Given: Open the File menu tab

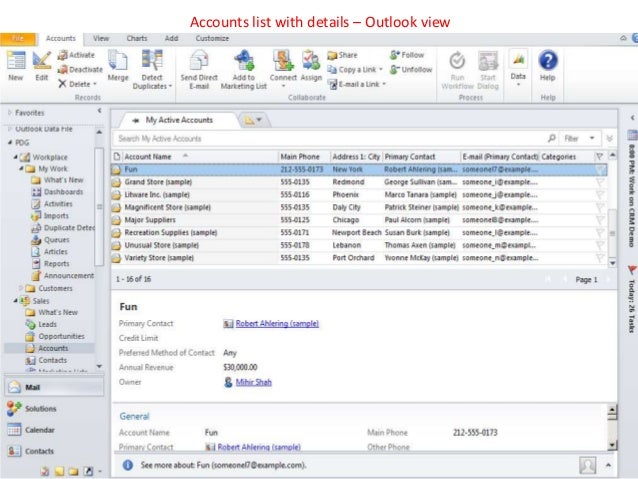Looking at the screenshot, I should coord(19,37).
